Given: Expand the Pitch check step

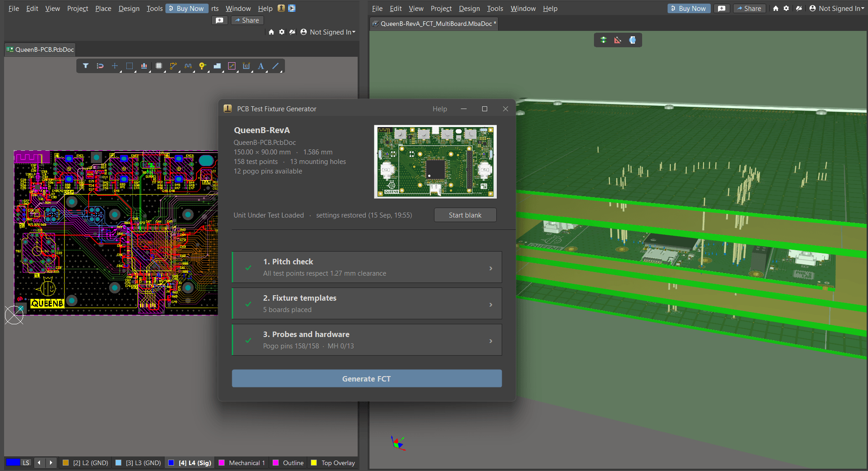Looking at the screenshot, I should (367, 267).
